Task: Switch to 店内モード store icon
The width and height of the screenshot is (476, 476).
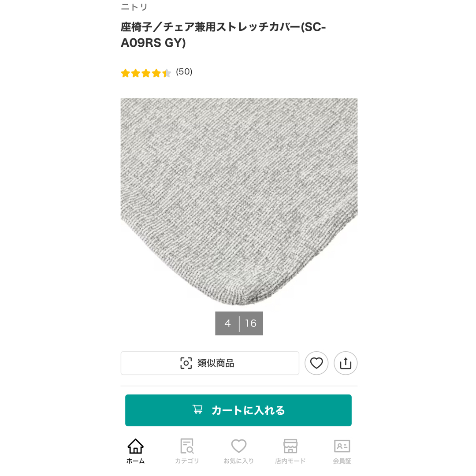Action: point(290,446)
